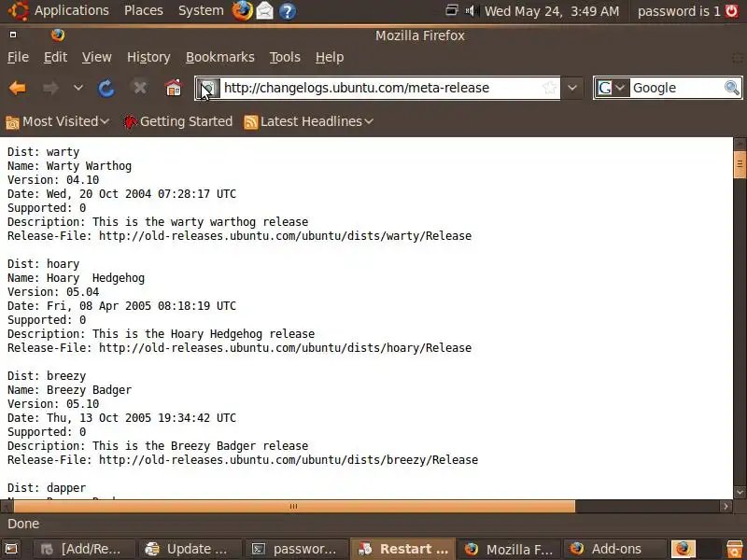Image resolution: width=747 pixels, height=560 pixels.
Task: Open the Getting Started bookmark
Action: tap(178, 122)
